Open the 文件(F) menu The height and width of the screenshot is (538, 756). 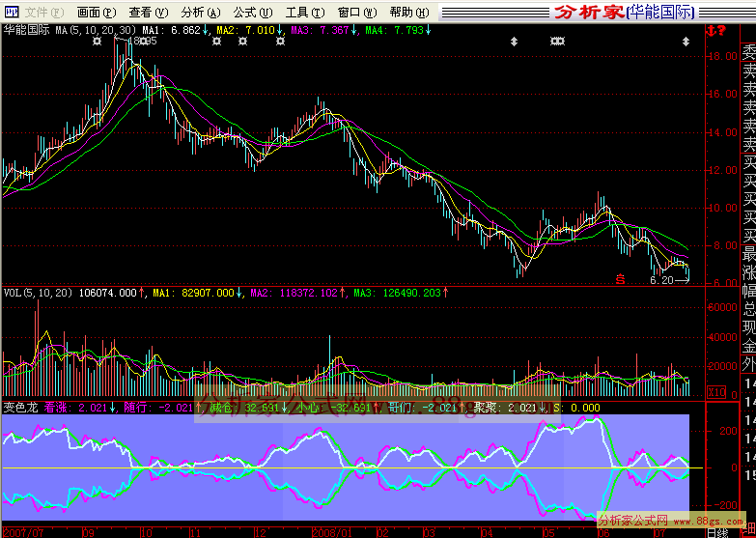pyautogui.click(x=43, y=12)
